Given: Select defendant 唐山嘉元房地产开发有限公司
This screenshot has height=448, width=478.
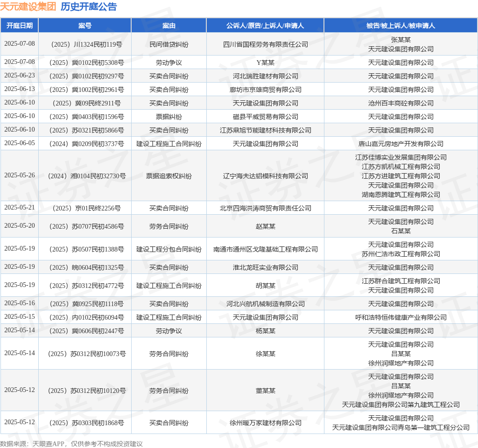Looking at the screenshot, I should pos(401,144).
